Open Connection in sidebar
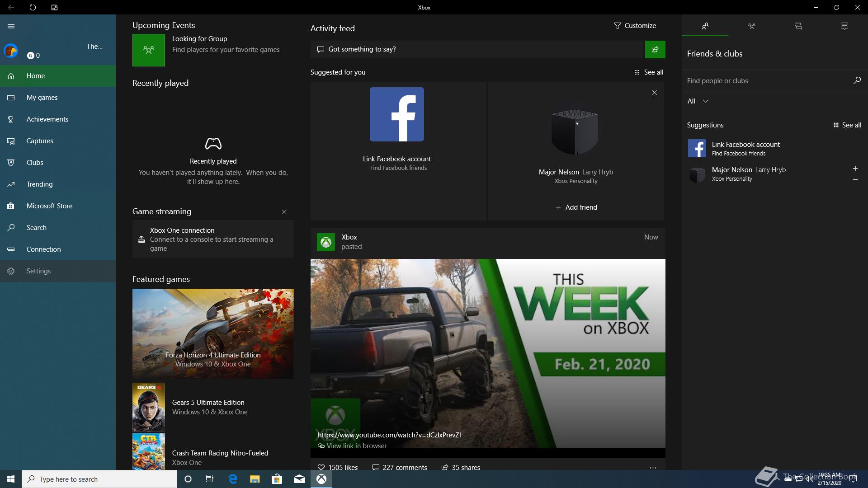868x488 pixels. (x=58, y=249)
